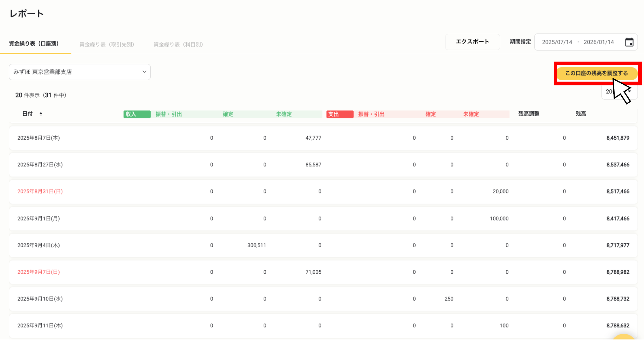Open the rows-per-page dropdown showing 20
This screenshot has height=340, width=644.
[x=619, y=91]
